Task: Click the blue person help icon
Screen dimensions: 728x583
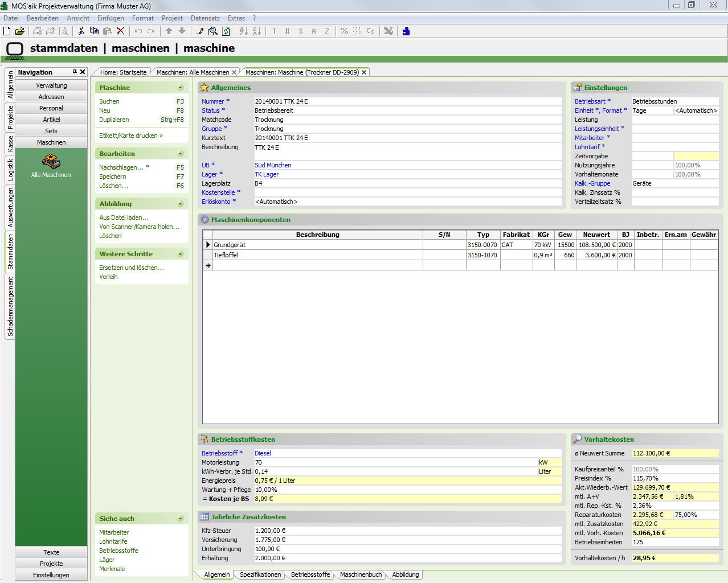Action: [406, 31]
